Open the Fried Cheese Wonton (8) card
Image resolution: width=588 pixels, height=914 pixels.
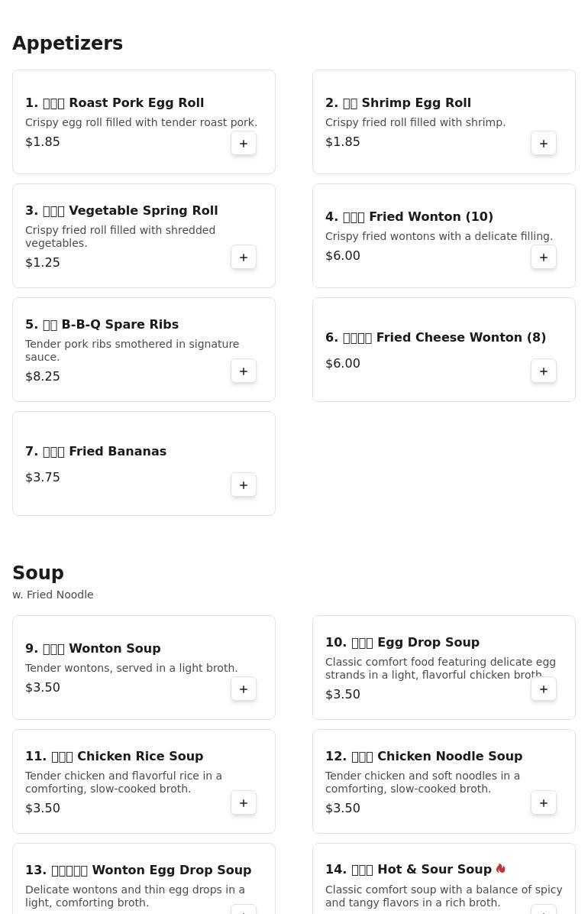coord(444,350)
